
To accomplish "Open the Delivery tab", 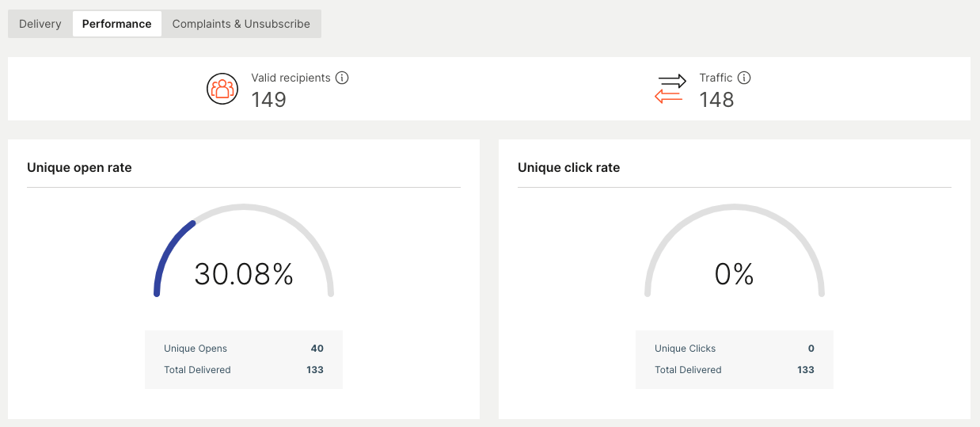I will point(40,24).
